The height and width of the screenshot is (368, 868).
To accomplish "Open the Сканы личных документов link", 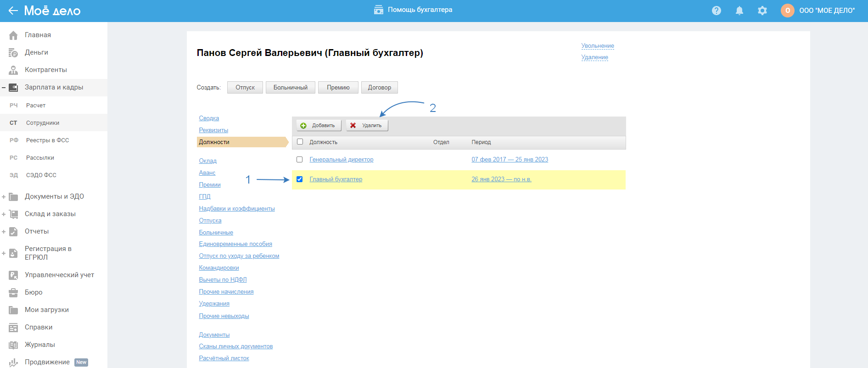I will [x=236, y=346].
